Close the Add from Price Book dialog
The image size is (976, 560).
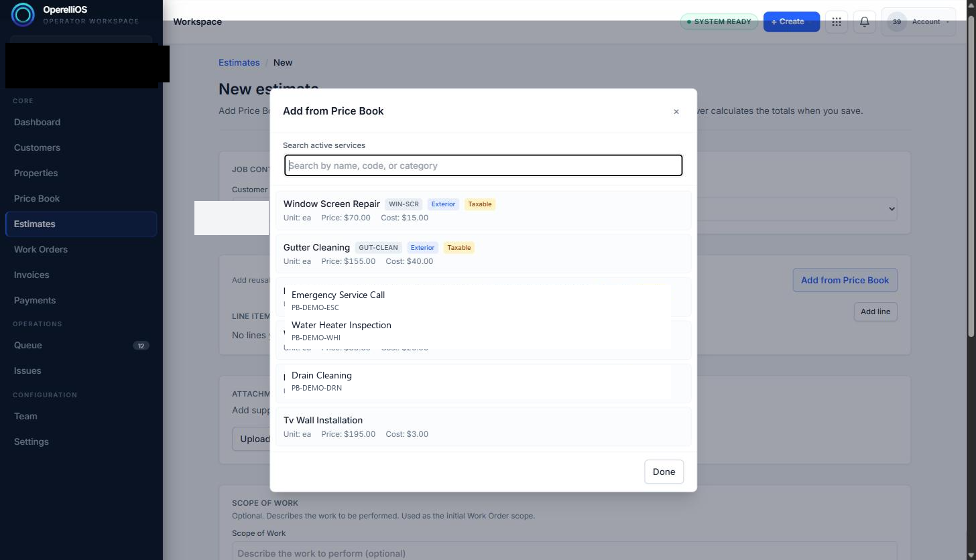click(676, 112)
